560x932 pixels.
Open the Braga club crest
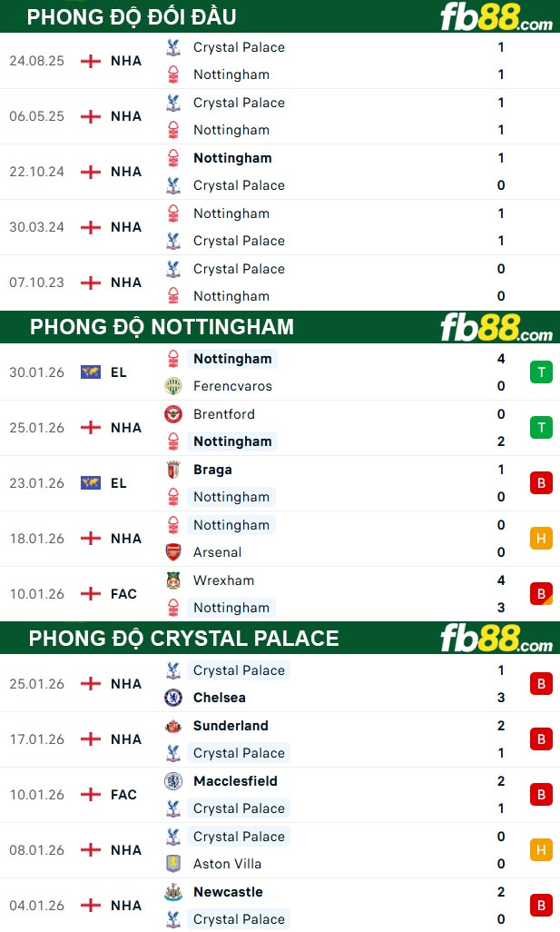[x=173, y=470]
